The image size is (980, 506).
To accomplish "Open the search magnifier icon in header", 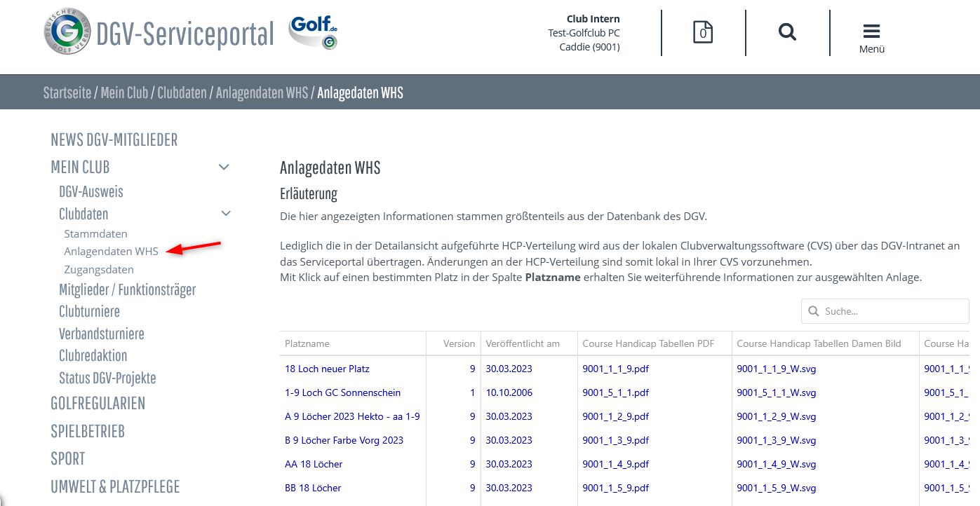I will click(x=787, y=32).
